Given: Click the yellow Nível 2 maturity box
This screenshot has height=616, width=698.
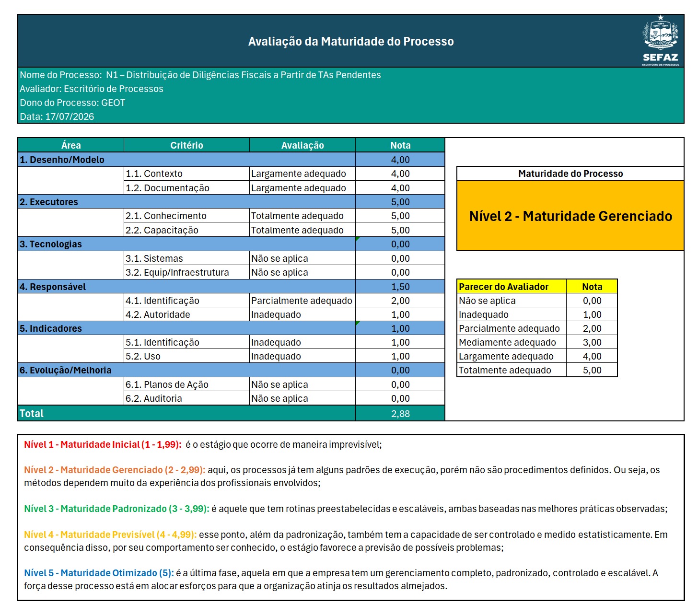Looking at the screenshot, I should pos(570,216).
